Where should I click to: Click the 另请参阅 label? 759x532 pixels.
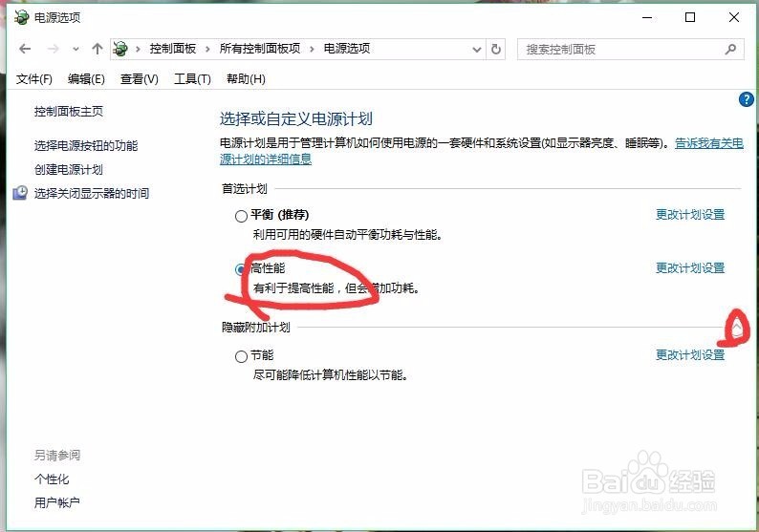pyautogui.click(x=57, y=455)
